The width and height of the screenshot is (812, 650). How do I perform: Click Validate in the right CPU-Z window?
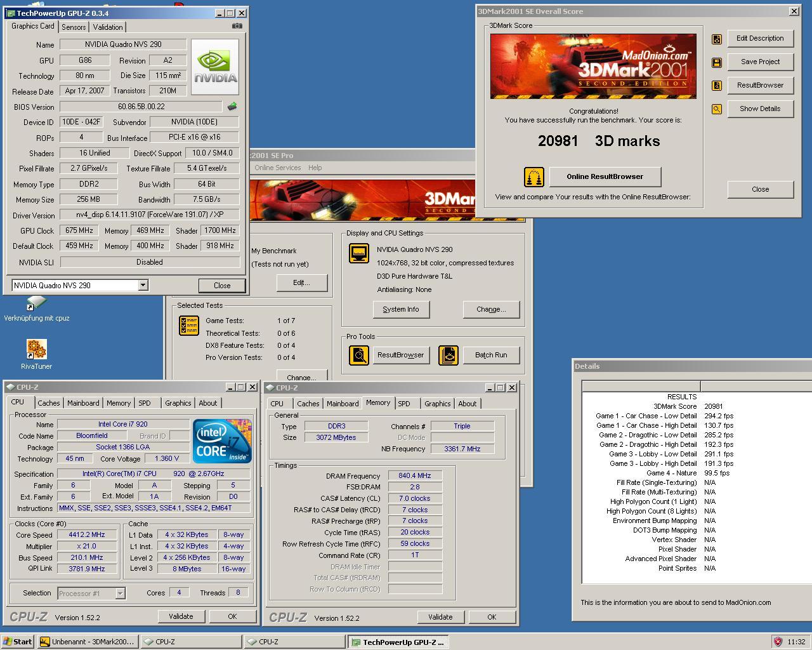pos(440,617)
